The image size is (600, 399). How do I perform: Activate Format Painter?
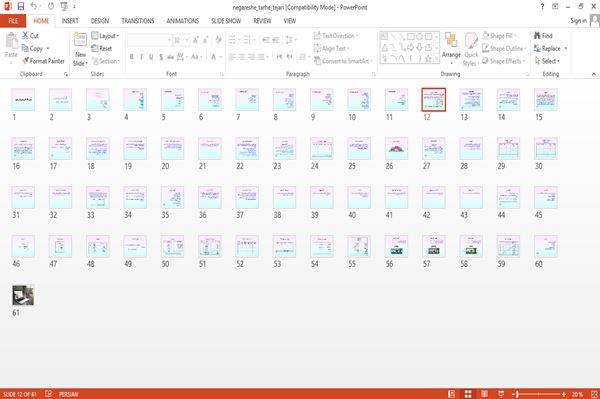click(x=43, y=61)
